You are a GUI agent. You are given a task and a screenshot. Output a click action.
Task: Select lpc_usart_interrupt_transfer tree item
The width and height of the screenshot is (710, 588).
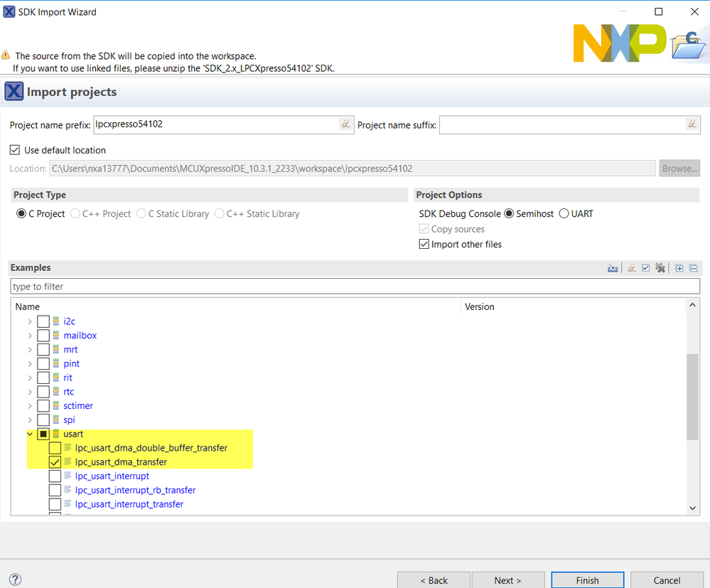point(129,504)
